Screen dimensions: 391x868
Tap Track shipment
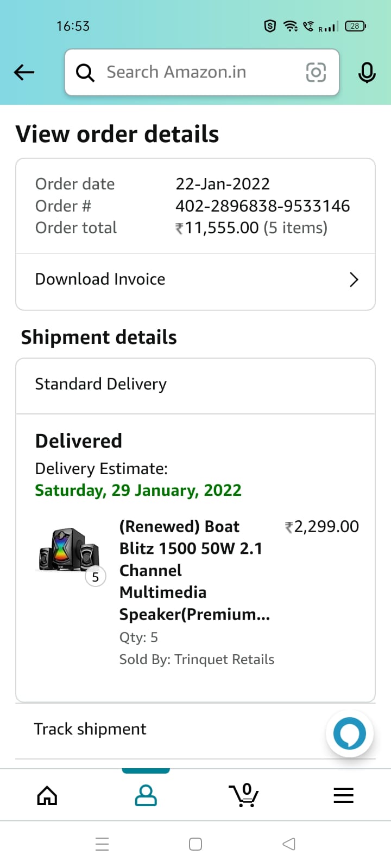(90, 729)
